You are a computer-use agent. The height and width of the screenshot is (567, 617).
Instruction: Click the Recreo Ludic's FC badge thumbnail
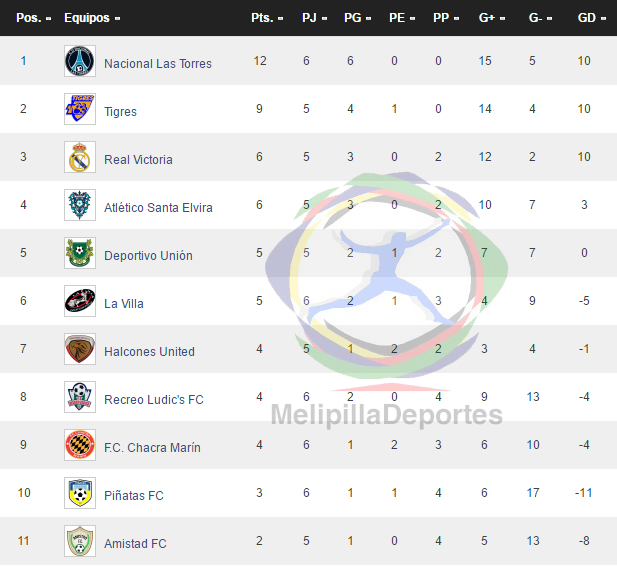point(80,397)
